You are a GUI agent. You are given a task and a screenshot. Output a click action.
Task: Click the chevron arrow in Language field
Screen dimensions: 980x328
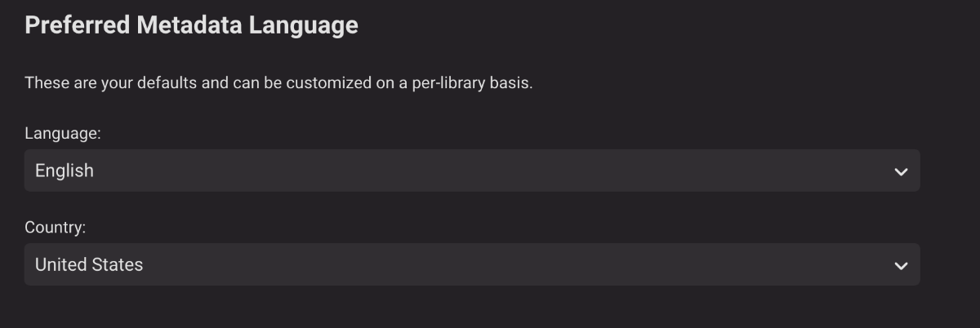pyautogui.click(x=901, y=171)
